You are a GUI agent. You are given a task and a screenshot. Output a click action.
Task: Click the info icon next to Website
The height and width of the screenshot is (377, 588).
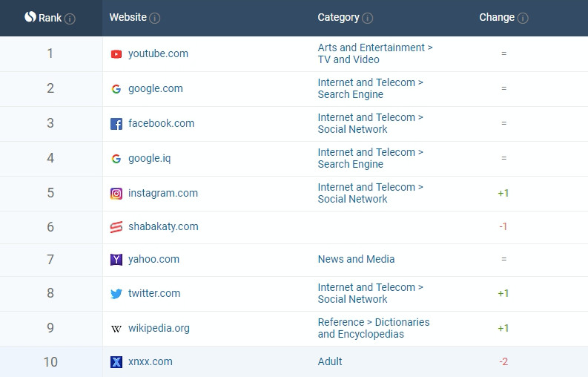pyautogui.click(x=154, y=19)
